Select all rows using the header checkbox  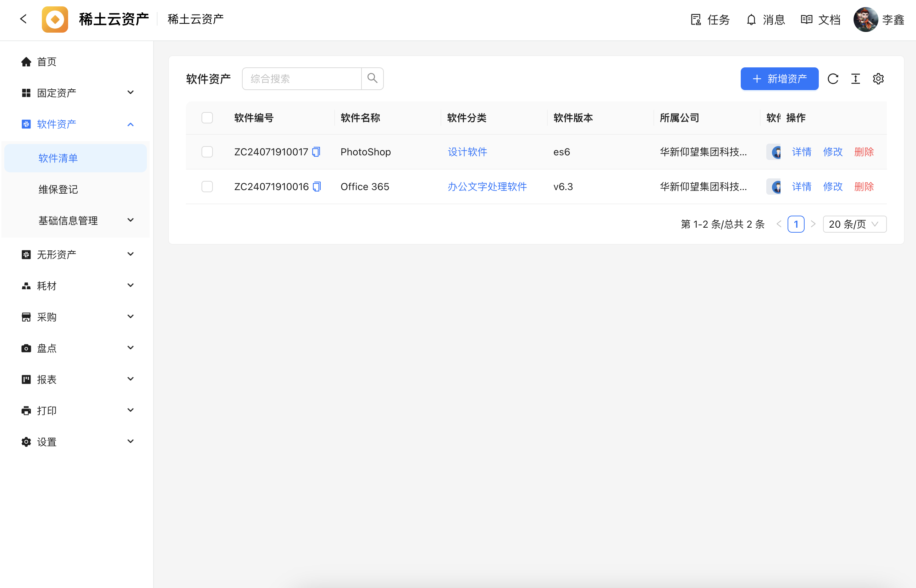click(x=207, y=118)
